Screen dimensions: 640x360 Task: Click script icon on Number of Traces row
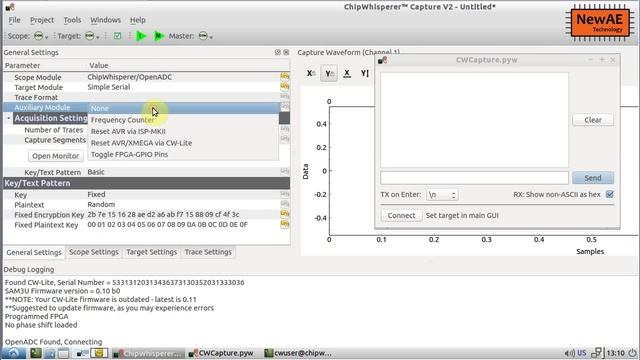(x=284, y=129)
